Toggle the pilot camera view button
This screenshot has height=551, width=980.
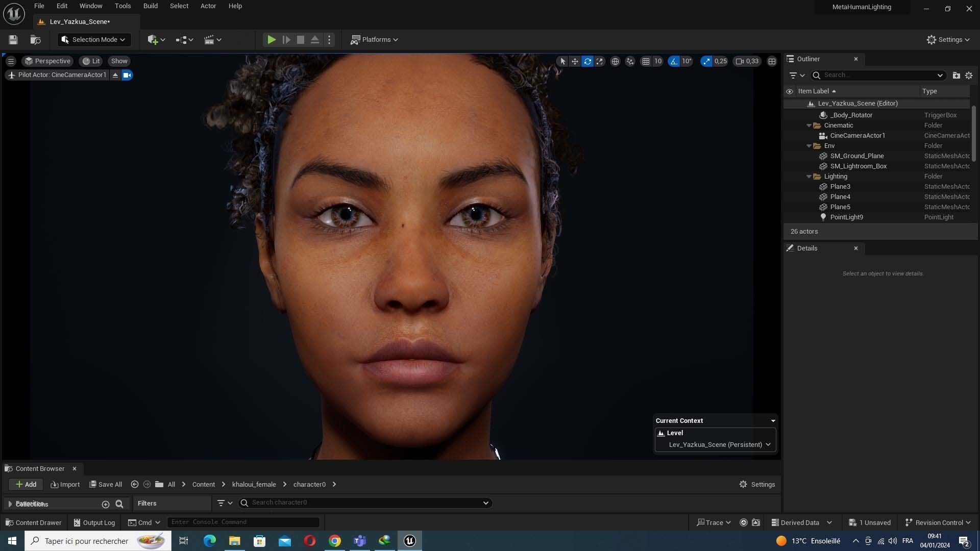(x=127, y=75)
